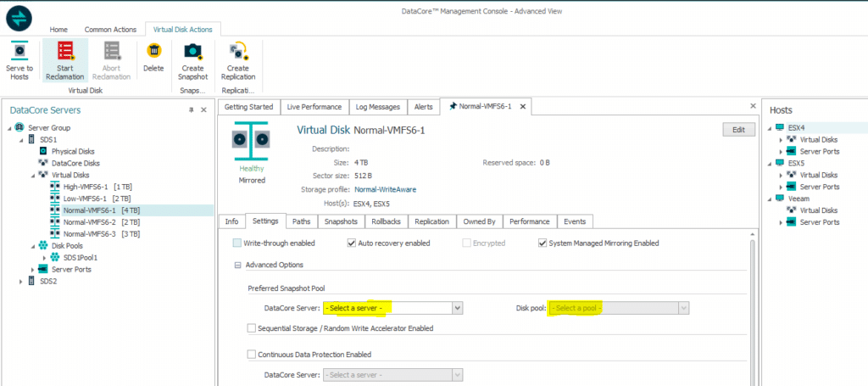The width and height of the screenshot is (868, 386).
Task: Click the Edit button
Action: click(x=738, y=130)
